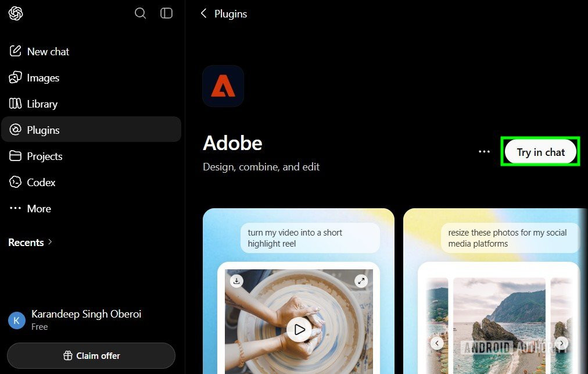Screen dimensions: 588x374
Task: Click next arrow on photo carousel
Action: (561, 343)
